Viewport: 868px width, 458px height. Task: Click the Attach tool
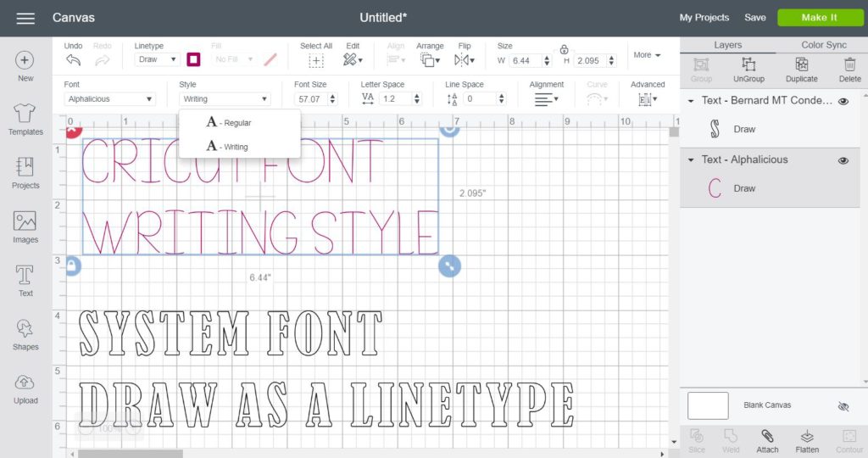[767, 441]
